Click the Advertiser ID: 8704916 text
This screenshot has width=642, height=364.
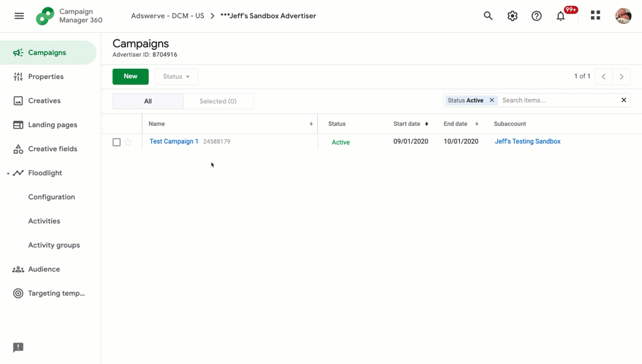click(x=145, y=54)
